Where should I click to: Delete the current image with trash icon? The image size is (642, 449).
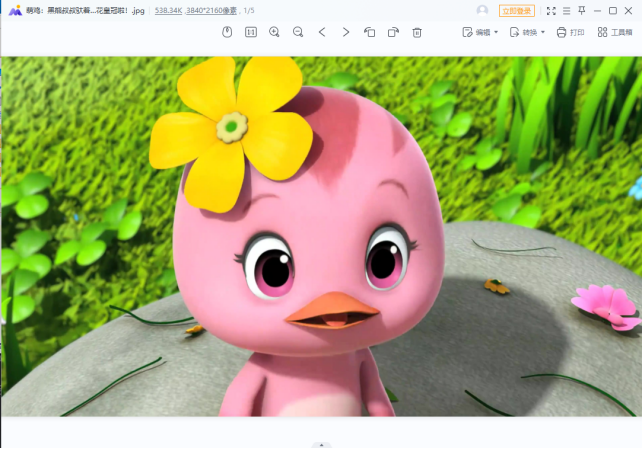[x=417, y=32]
